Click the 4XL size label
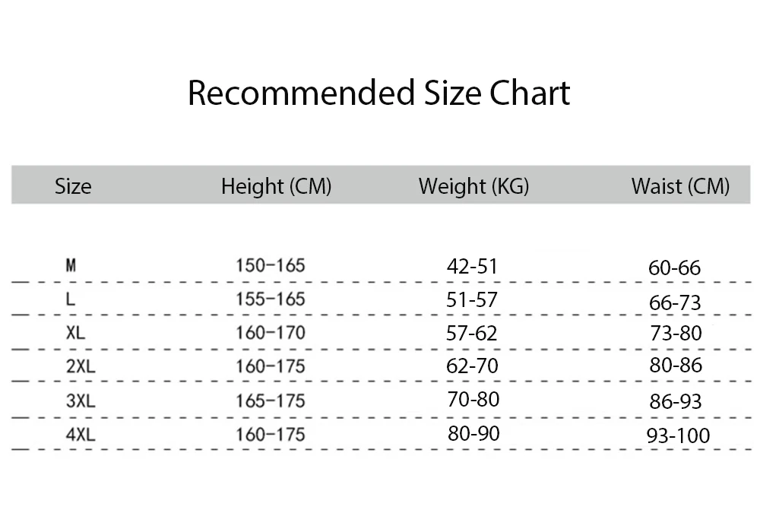This screenshot has width=760, height=532. click(x=81, y=434)
